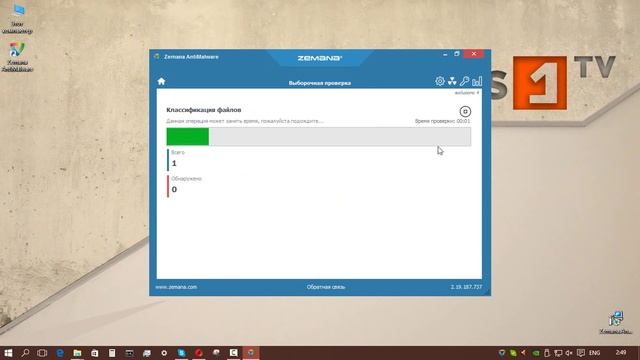Viewport: 640px width, 360px height.
Task: Click the Обнаружено count value 0
Action: pyautogui.click(x=174, y=189)
